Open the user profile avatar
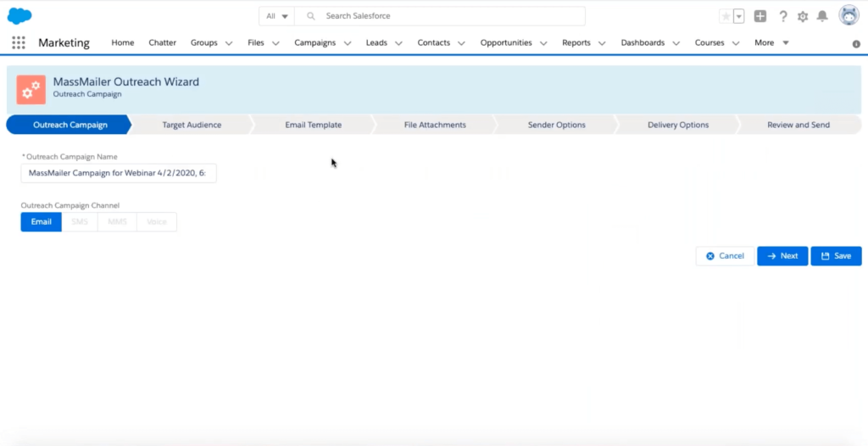The height and width of the screenshot is (446, 868). [x=849, y=15]
